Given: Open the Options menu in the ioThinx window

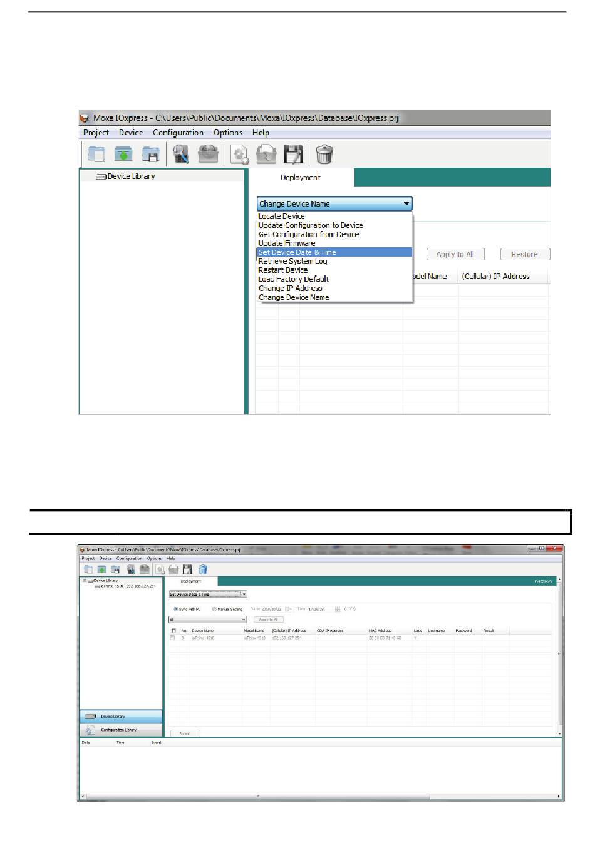Looking at the screenshot, I should point(154,558).
